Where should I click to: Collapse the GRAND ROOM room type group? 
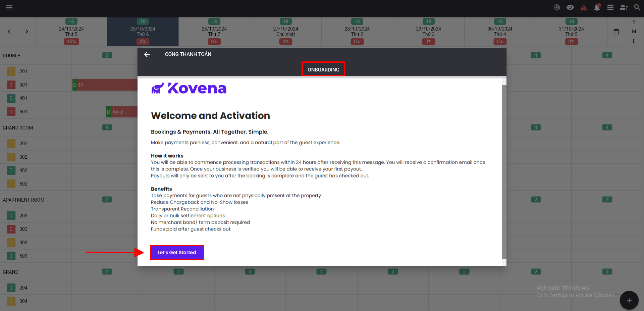(x=18, y=128)
